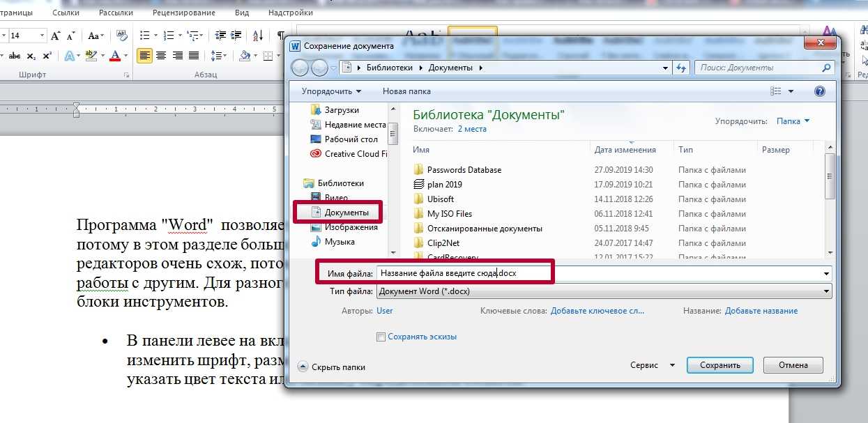Click the Новая папка button
Image resolution: width=868 pixels, height=423 pixels.
tap(406, 91)
